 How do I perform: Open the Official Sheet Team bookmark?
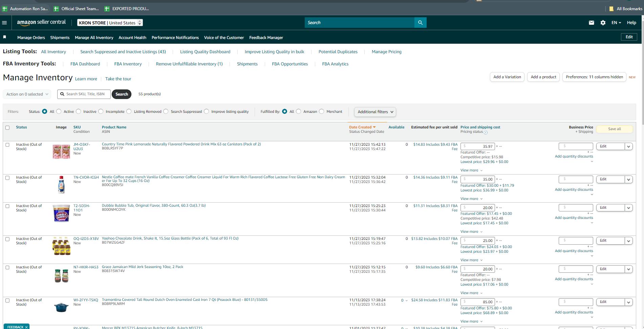point(77,9)
